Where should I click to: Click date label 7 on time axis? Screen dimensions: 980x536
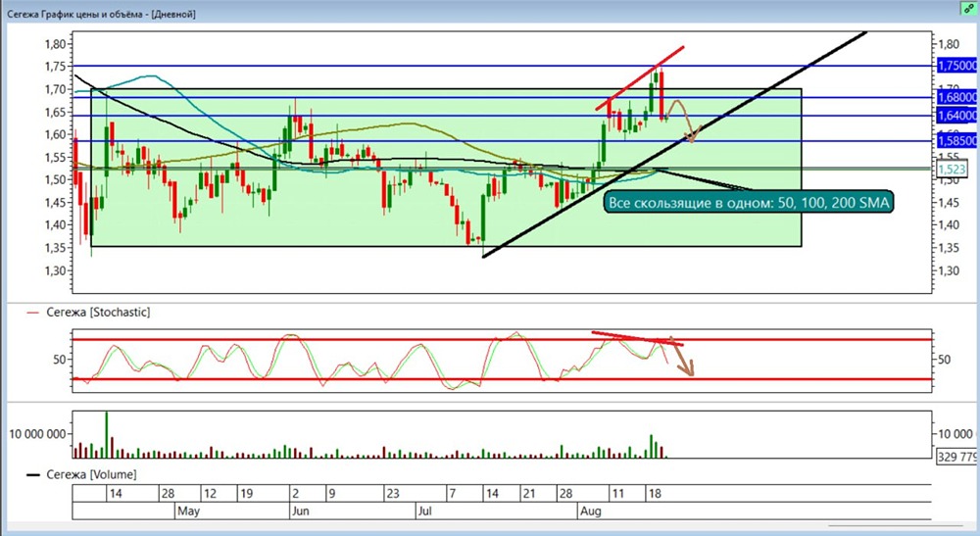pyautogui.click(x=452, y=494)
